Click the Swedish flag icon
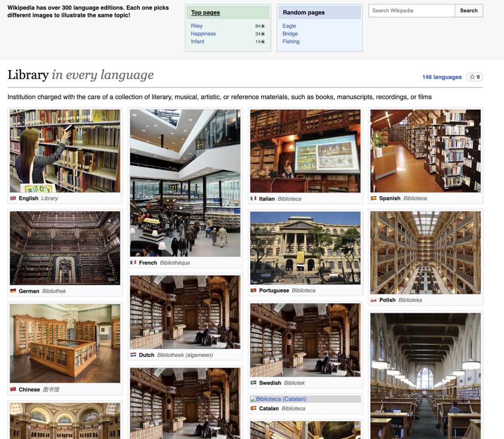 (253, 383)
